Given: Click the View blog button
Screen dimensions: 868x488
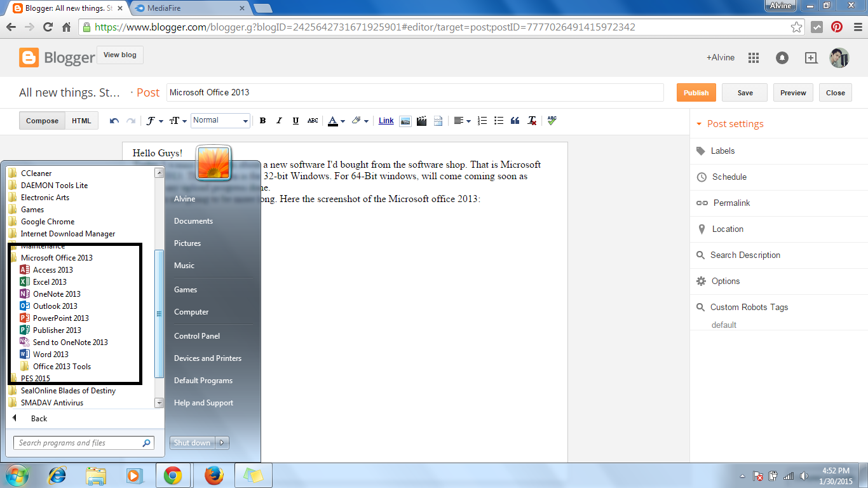Looking at the screenshot, I should click(120, 55).
